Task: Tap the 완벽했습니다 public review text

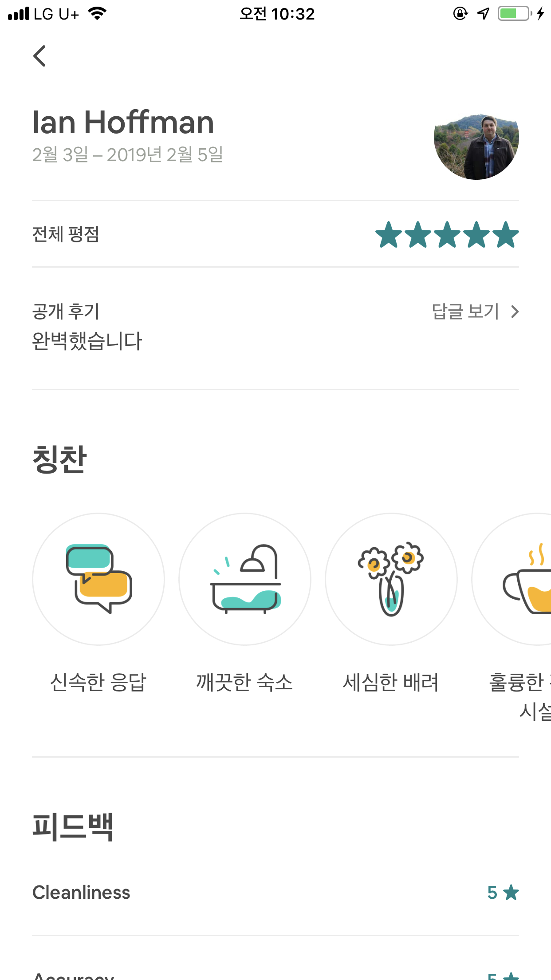Action: [87, 341]
